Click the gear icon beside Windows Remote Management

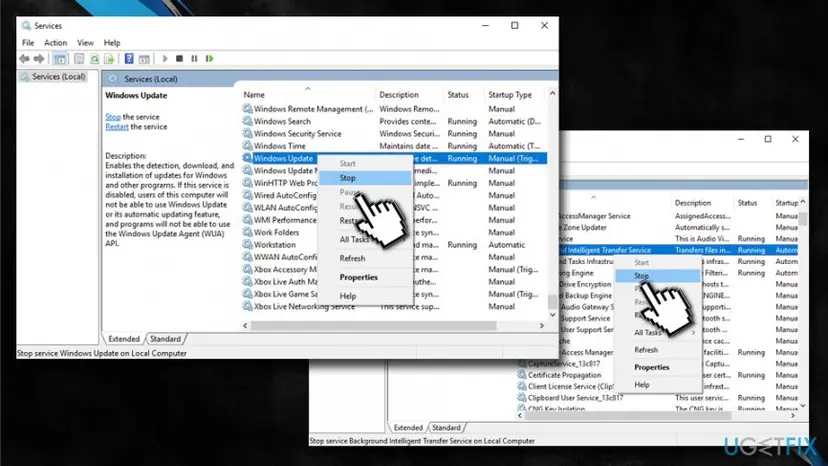pyautogui.click(x=247, y=108)
